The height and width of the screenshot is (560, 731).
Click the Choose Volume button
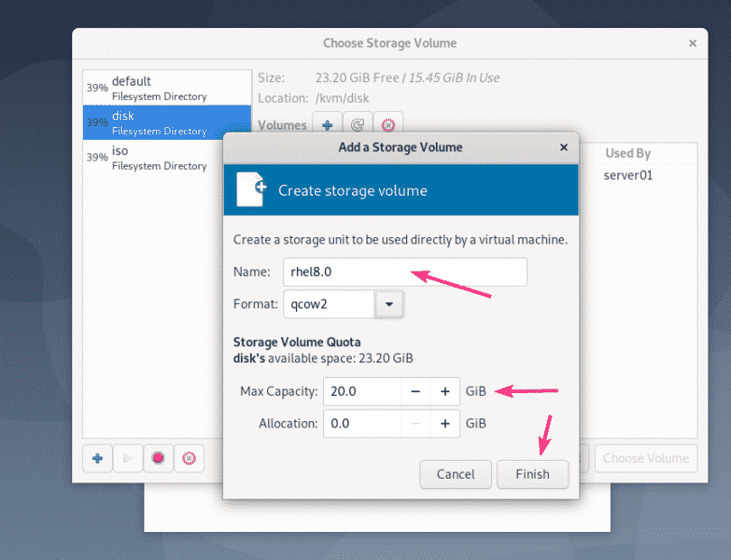[645, 458]
